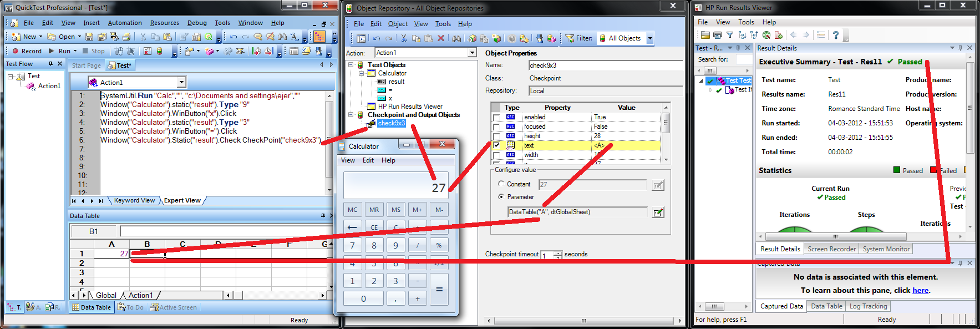Click the Object Spy icon in QuickTest toolbar
980x329 pixels.
pos(318,51)
